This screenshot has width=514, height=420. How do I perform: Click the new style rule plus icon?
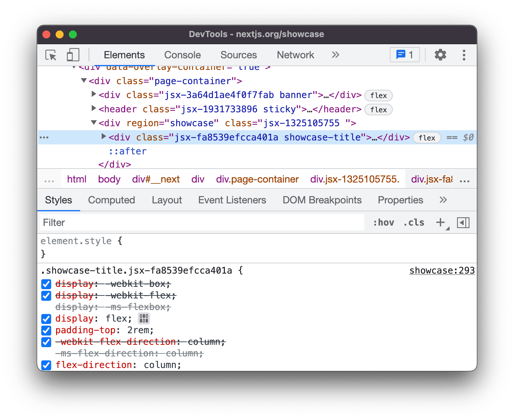(440, 222)
